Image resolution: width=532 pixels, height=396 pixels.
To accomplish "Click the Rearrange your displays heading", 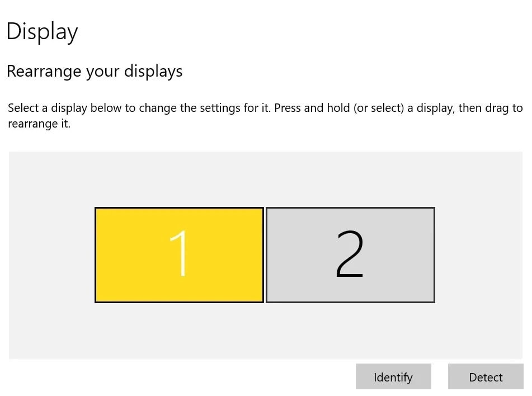I will pos(95,71).
